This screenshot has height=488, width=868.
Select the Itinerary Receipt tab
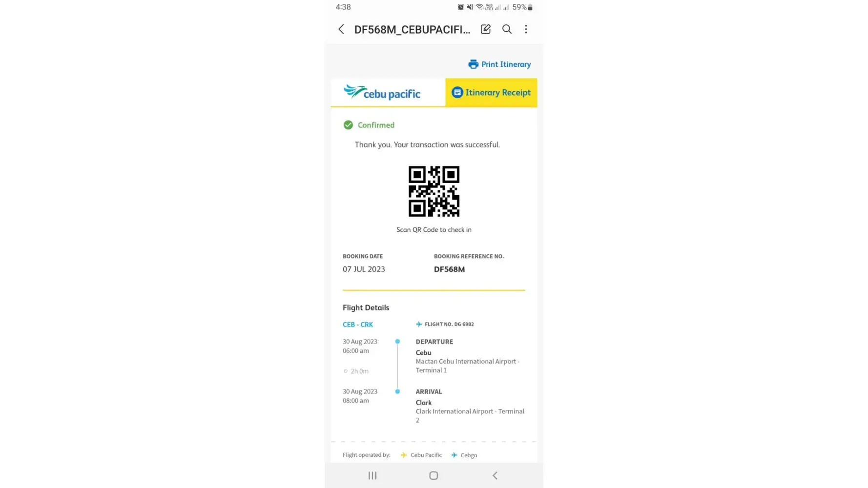tap(491, 92)
